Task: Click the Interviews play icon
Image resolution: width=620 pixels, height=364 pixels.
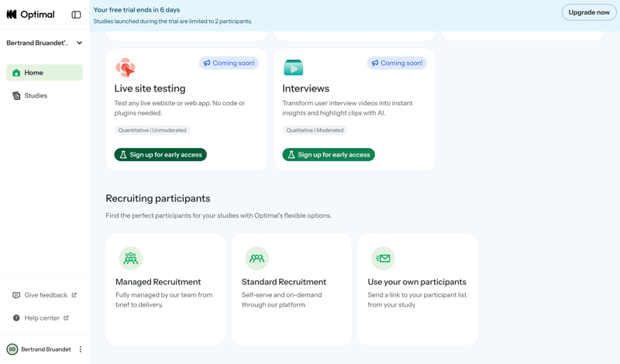Action: point(293,67)
